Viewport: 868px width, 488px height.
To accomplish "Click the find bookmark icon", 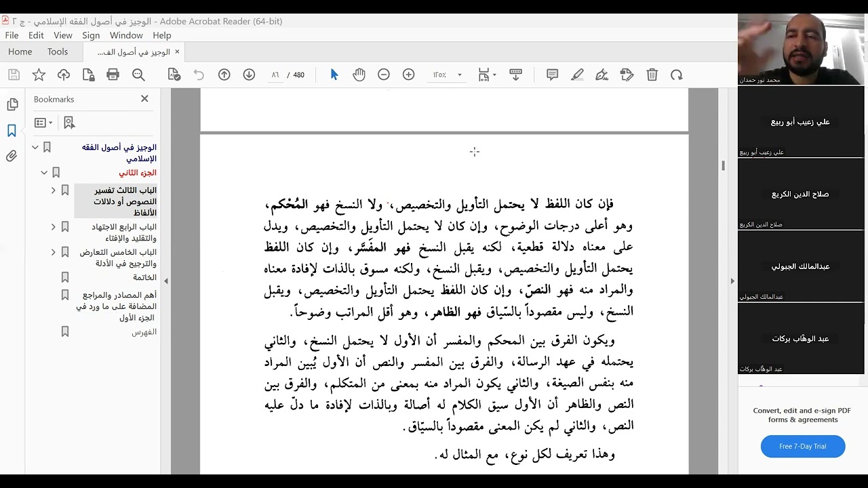I will pos(69,123).
